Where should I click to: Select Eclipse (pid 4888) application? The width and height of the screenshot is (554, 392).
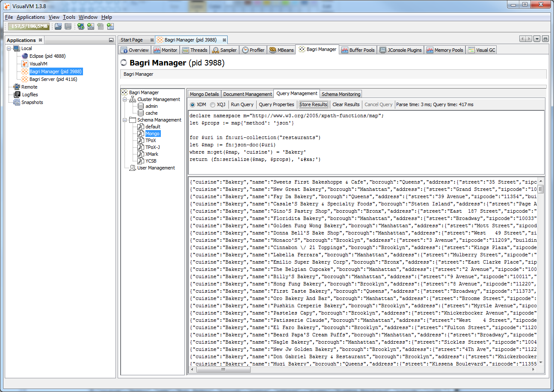point(47,56)
